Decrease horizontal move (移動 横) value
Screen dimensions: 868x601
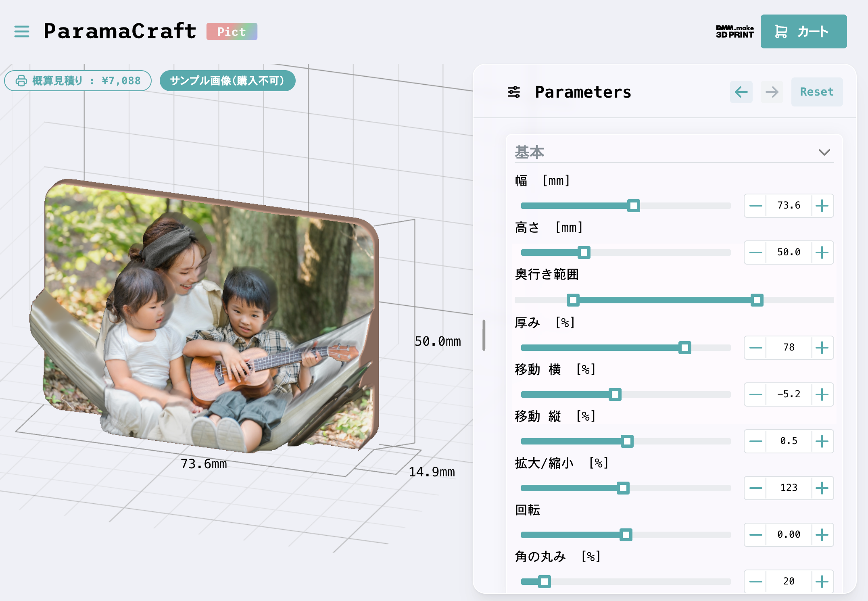coord(755,394)
